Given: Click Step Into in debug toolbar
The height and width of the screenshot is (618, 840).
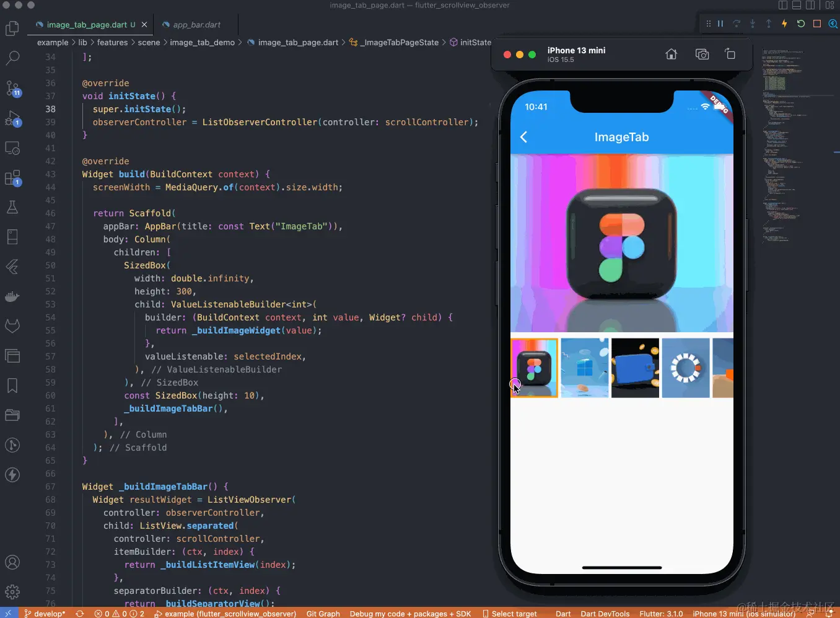Looking at the screenshot, I should 753,24.
